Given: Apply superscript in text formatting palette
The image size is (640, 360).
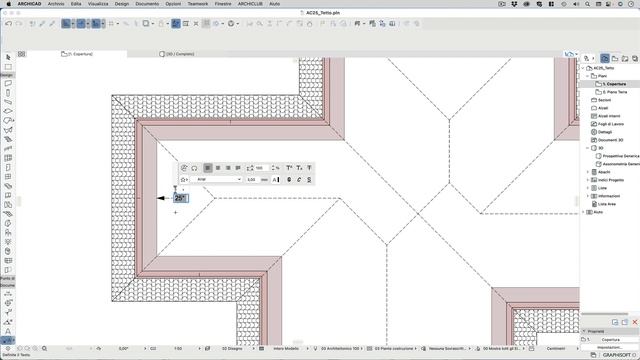Looking at the screenshot, I should tap(289, 168).
